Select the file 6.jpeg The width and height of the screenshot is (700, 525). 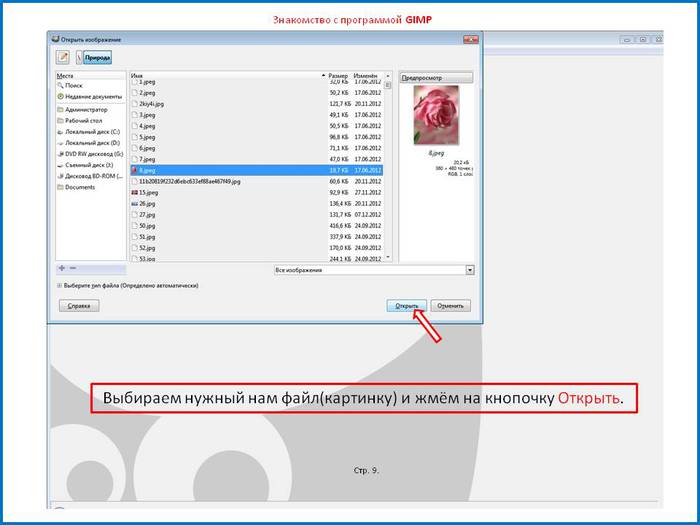[x=257, y=148]
